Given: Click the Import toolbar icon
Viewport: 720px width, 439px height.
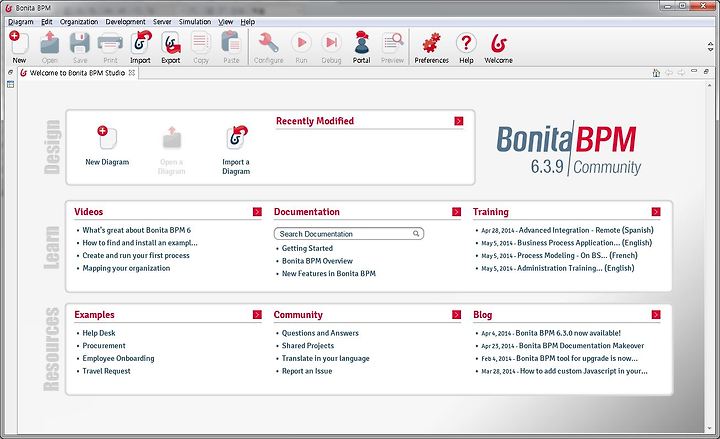Looking at the screenshot, I should [141, 43].
